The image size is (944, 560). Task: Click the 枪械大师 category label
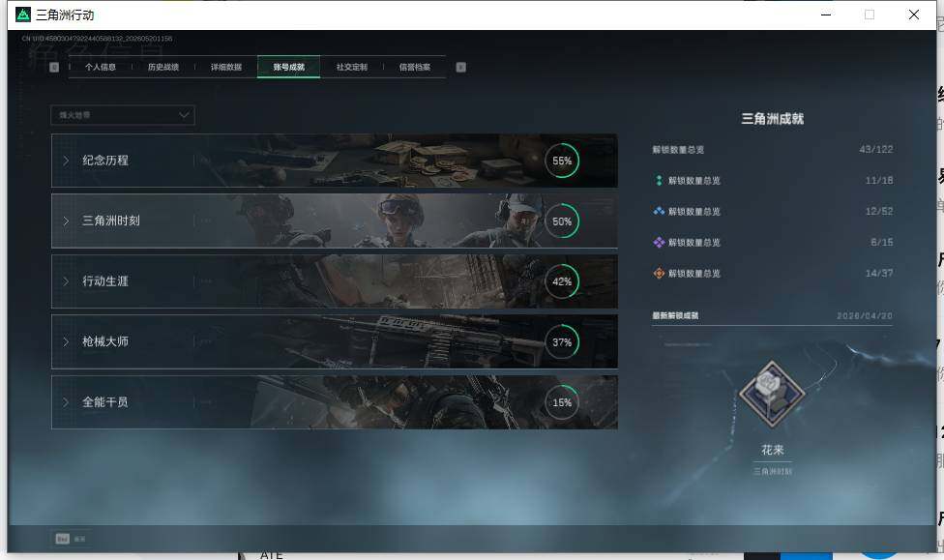[105, 341]
